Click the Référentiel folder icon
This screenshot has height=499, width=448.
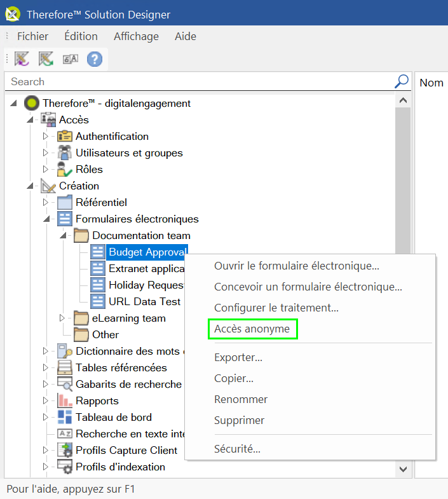click(x=65, y=202)
